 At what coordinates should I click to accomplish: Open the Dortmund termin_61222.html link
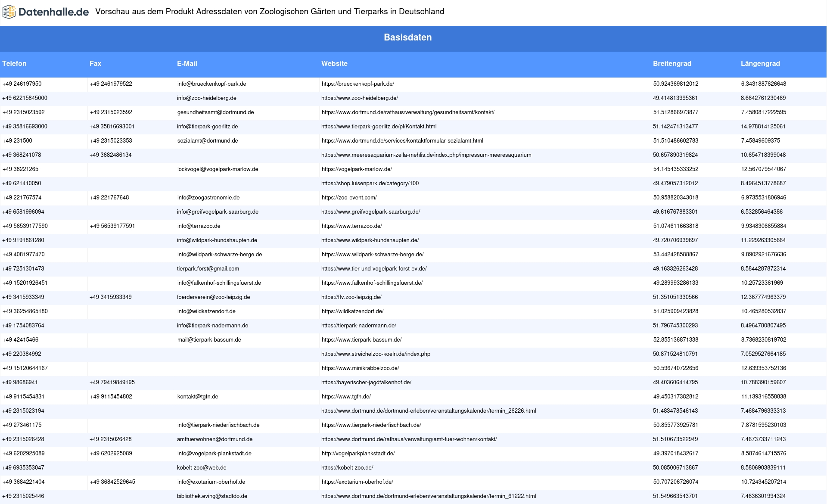tap(429, 496)
